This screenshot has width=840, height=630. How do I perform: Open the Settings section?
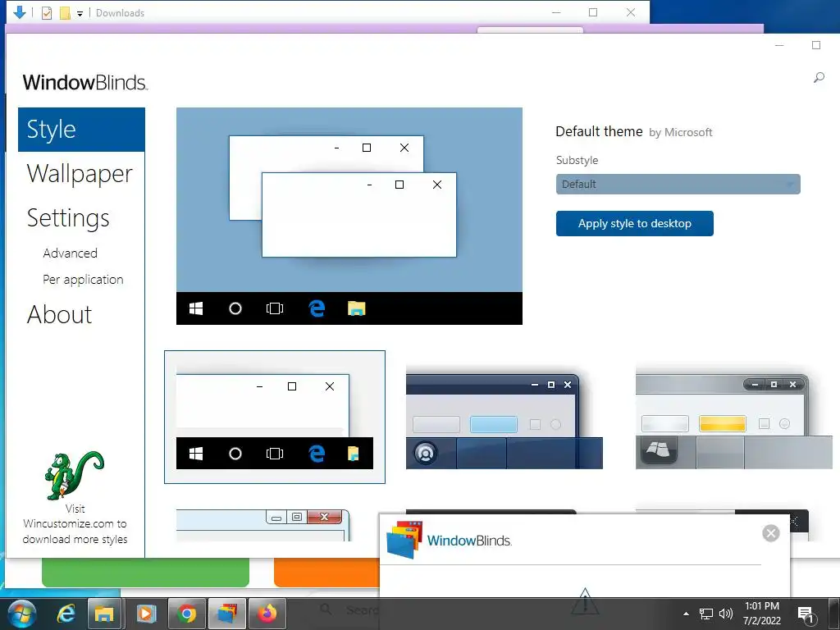point(68,218)
